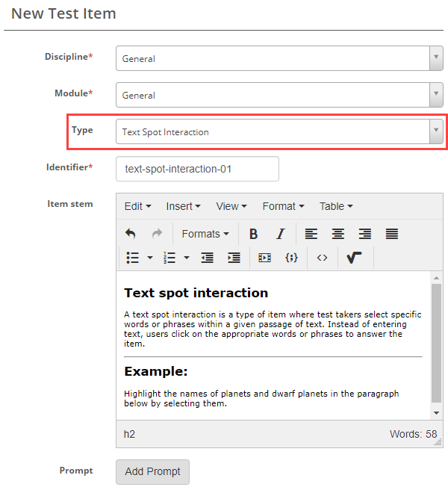Increase indent of the paragraph

[x=234, y=257]
